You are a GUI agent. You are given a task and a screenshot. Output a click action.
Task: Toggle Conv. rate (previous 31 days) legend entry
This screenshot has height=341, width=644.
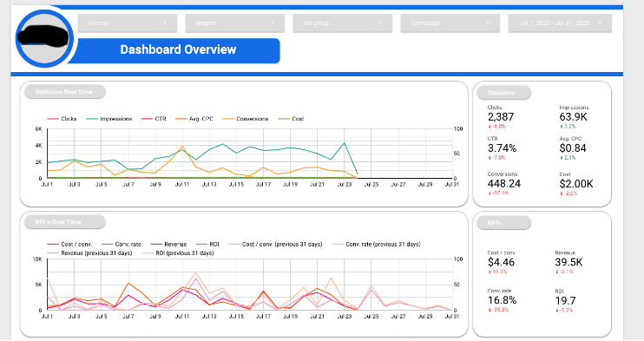click(376, 244)
